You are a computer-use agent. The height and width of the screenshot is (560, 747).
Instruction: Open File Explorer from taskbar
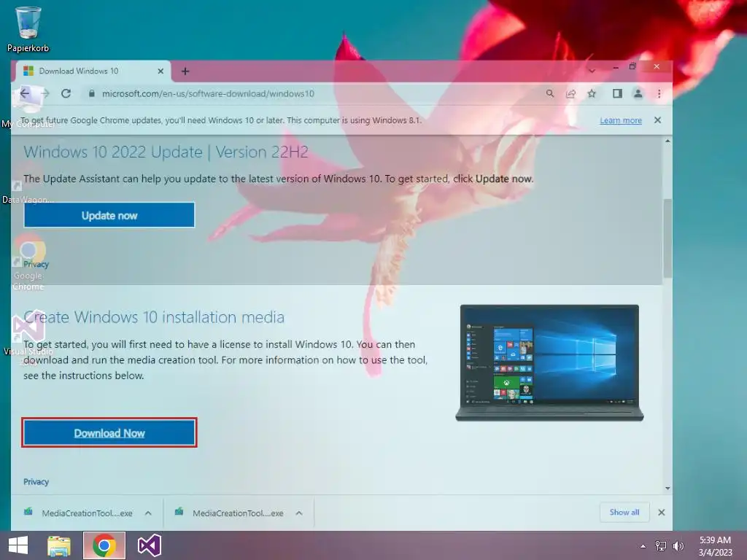59,545
